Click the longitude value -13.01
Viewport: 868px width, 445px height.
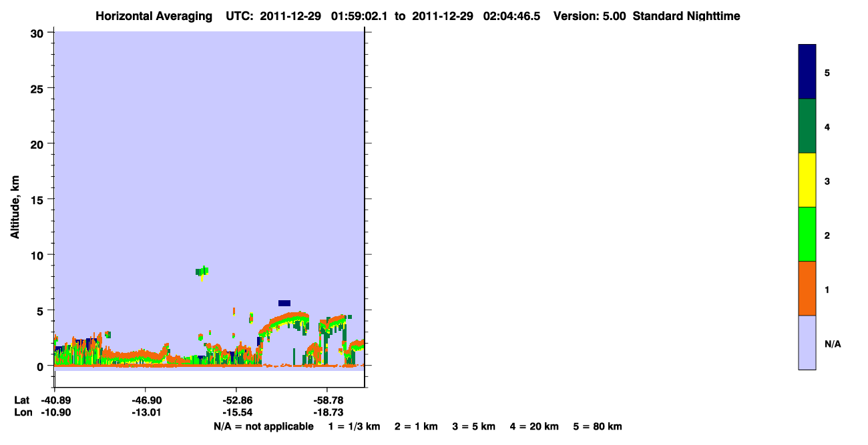[x=146, y=412]
